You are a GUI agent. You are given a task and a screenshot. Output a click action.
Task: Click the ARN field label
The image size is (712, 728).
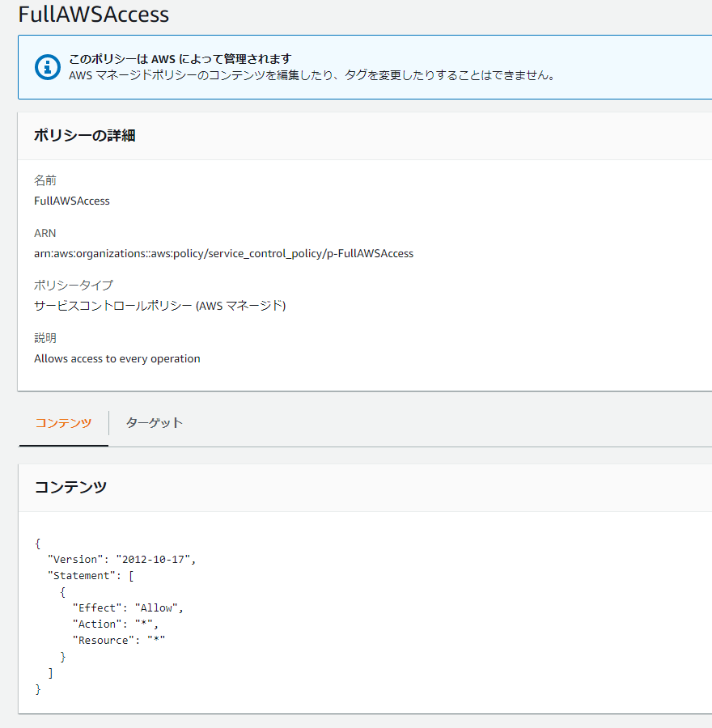[x=45, y=233]
